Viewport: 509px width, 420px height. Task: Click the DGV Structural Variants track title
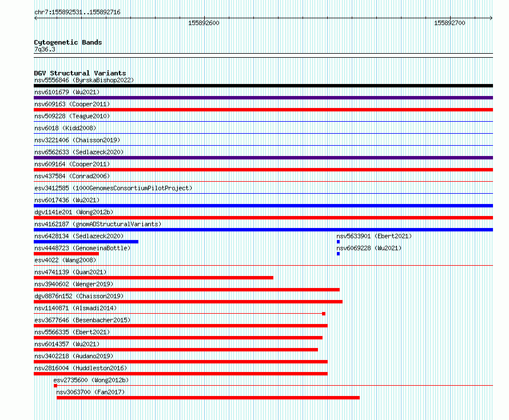80,73
